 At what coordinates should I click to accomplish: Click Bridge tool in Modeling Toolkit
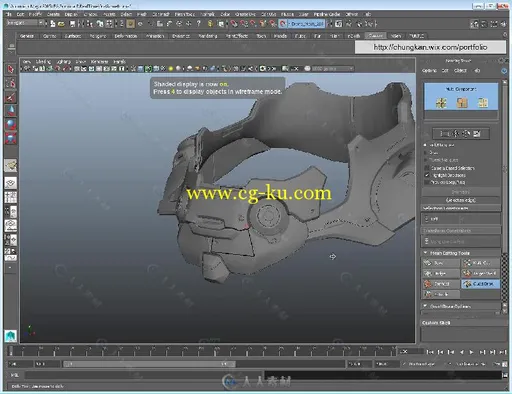441,273
